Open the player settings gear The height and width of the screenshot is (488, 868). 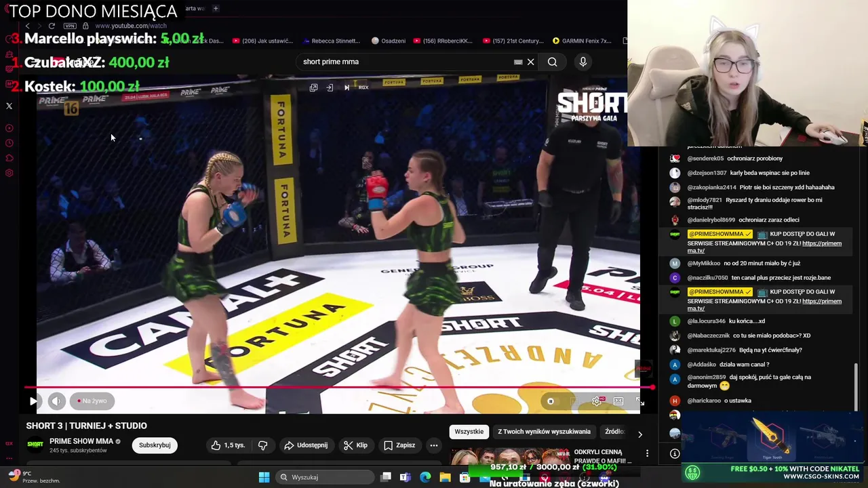pos(596,401)
